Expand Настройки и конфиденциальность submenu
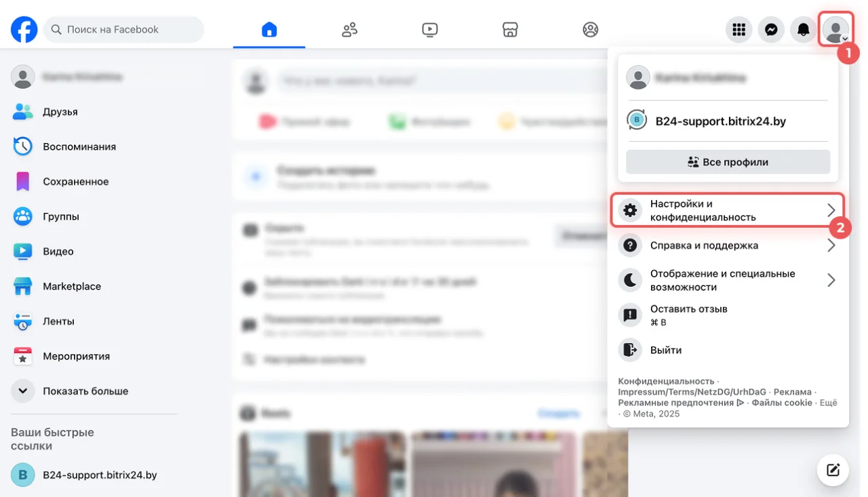 tap(727, 210)
